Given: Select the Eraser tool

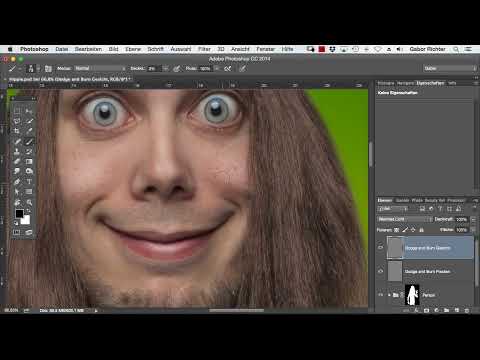Looking at the screenshot, I should pyautogui.click(x=17, y=161).
